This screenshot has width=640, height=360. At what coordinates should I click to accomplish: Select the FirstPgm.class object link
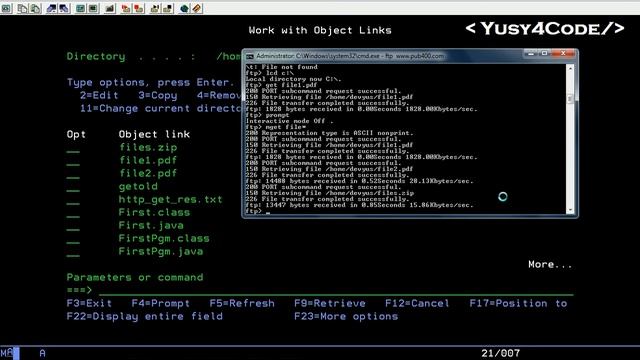click(164, 238)
